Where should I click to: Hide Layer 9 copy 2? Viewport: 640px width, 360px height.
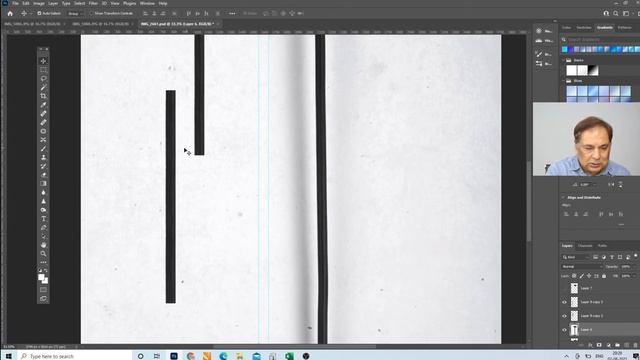(x=564, y=316)
